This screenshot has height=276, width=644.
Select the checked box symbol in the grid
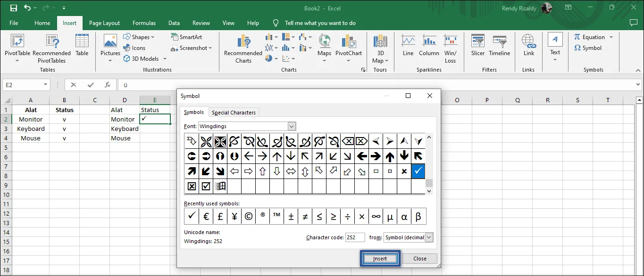[206, 187]
